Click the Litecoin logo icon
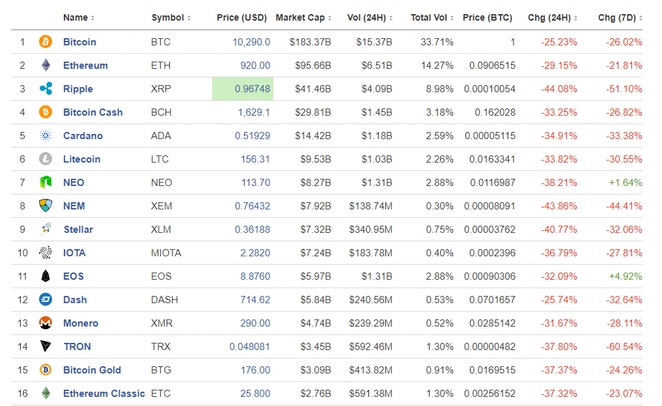Viewport: 662px width, 406px height. (x=46, y=159)
